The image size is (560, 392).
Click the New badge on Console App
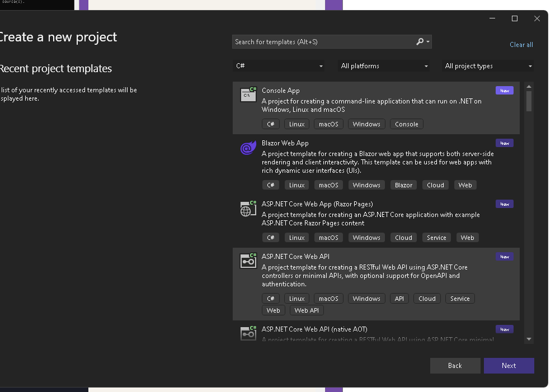click(x=505, y=91)
